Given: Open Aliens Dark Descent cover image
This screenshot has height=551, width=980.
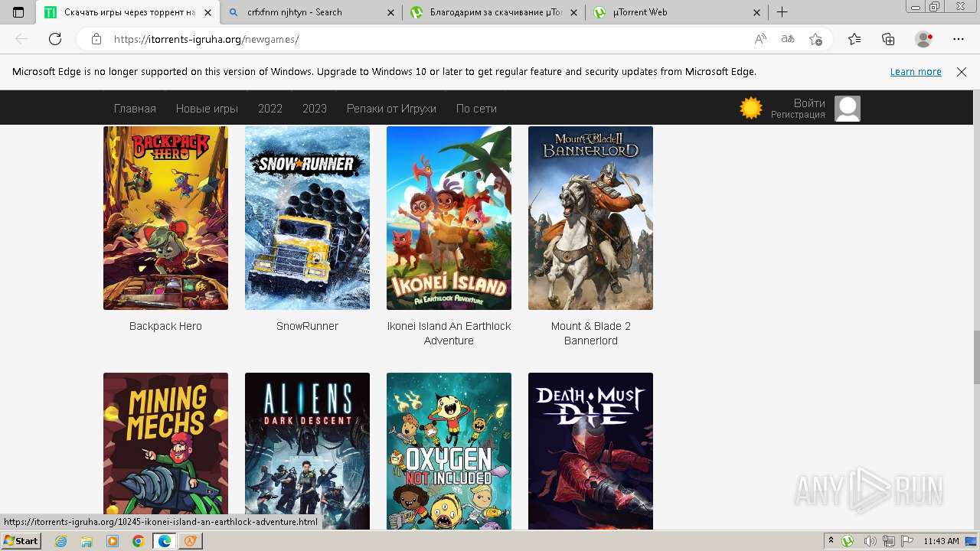Looking at the screenshot, I should tap(307, 452).
